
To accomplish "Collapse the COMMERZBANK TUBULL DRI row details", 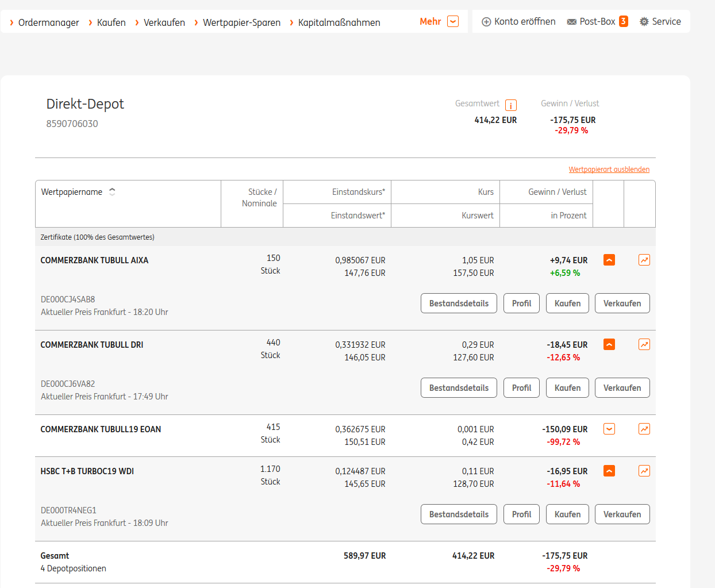I will tap(609, 345).
